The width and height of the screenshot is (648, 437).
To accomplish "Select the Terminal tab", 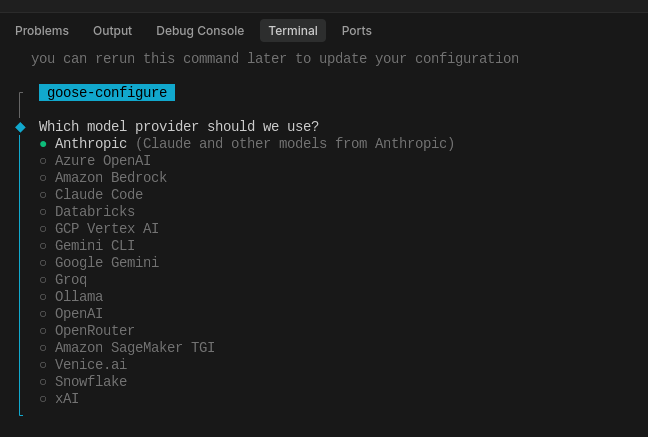I will point(293,31).
